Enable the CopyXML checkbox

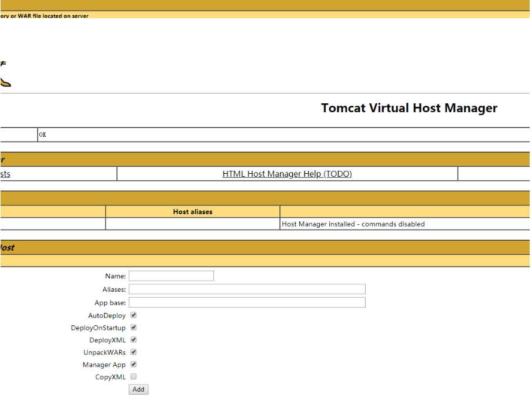[133, 376]
